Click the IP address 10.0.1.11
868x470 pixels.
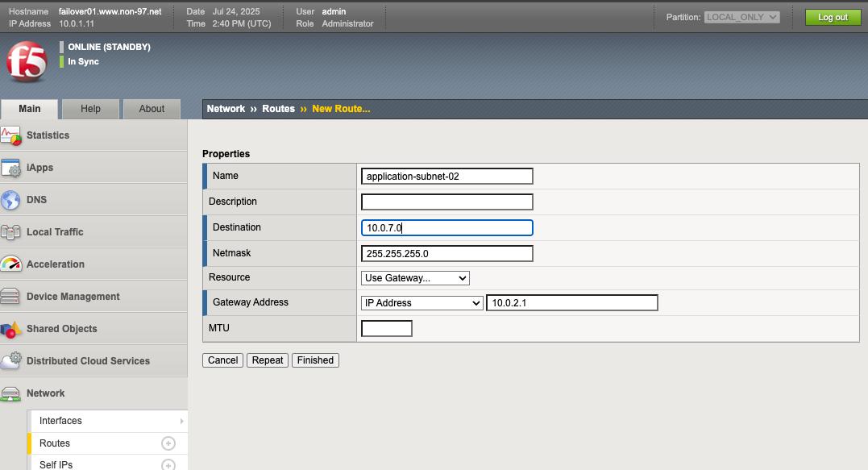pos(77,24)
